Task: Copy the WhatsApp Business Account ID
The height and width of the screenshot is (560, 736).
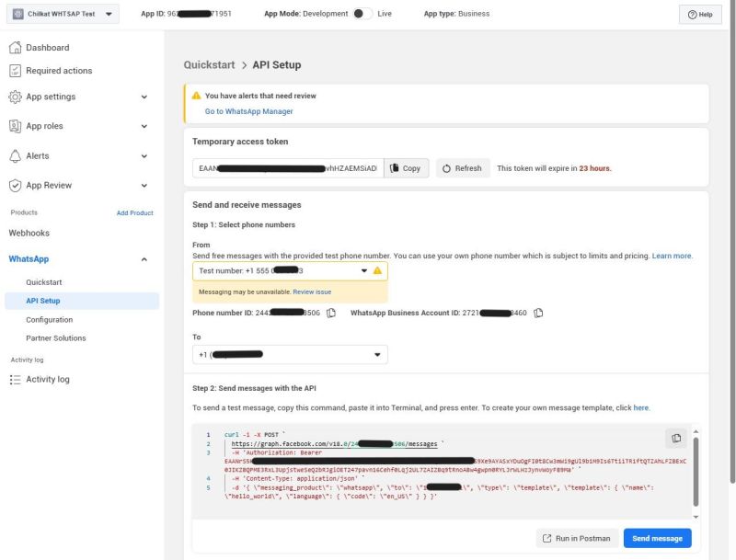Action: pos(538,313)
